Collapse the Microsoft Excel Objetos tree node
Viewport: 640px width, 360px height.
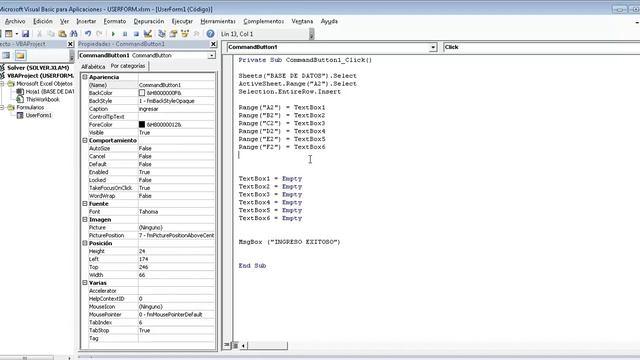point(2,84)
